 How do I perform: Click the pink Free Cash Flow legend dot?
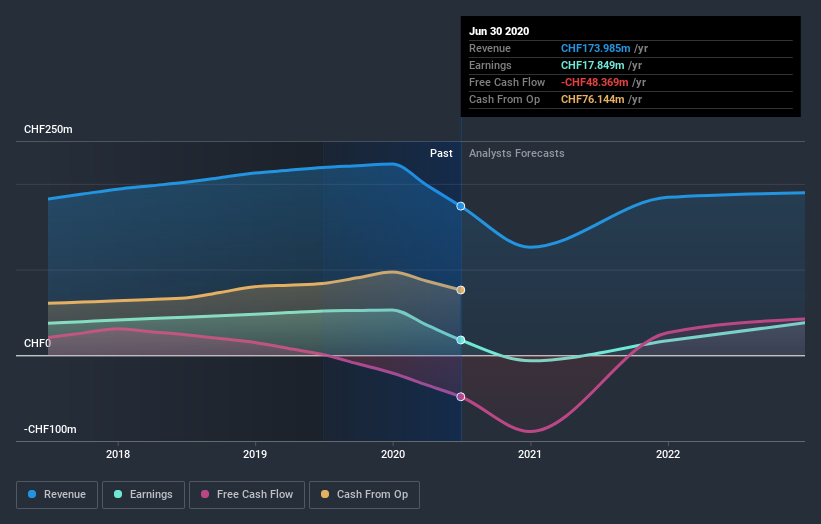[x=205, y=494]
